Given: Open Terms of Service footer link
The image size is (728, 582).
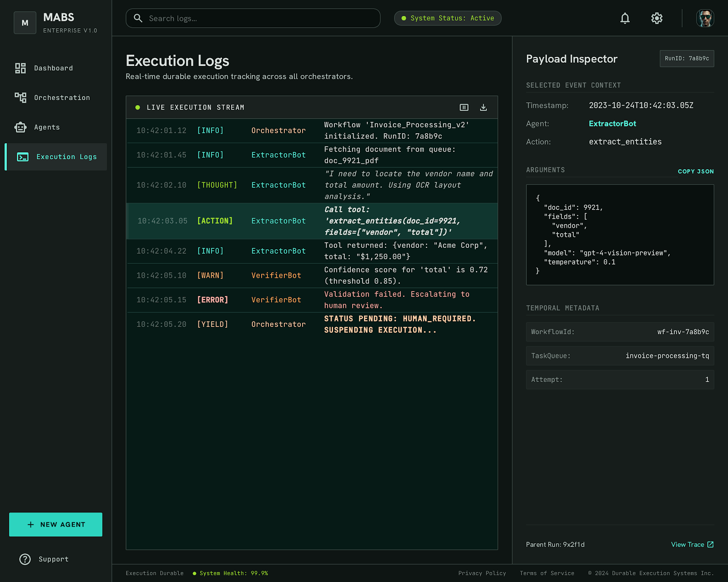Looking at the screenshot, I should [547, 573].
